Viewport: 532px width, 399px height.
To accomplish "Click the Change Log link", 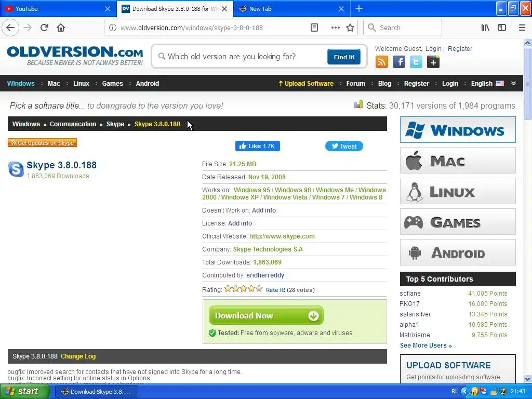I will coord(78,356).
